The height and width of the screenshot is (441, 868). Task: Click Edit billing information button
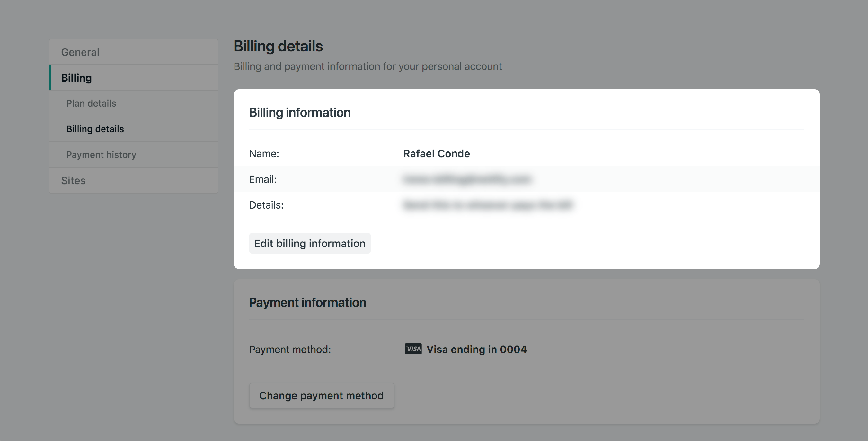310,243
